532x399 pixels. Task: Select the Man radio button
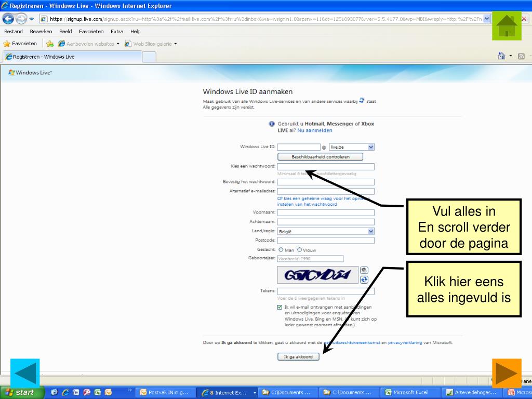click(281, 250)
